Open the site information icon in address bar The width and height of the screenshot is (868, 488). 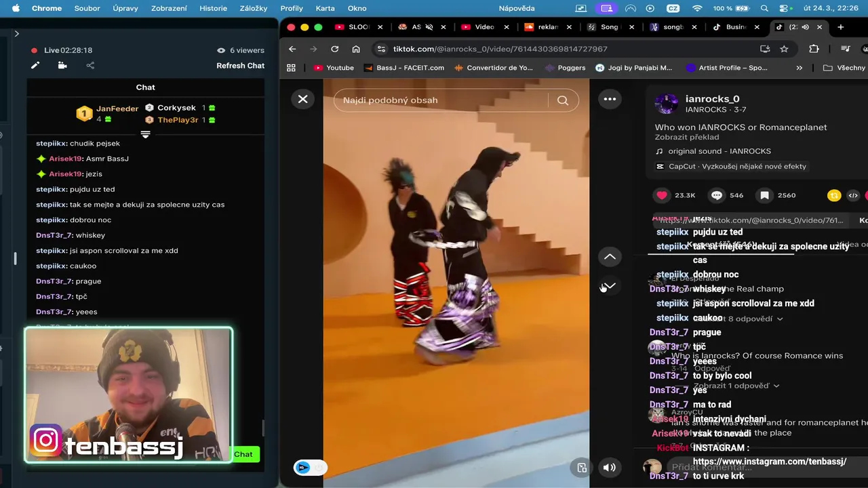pos(381,49)
